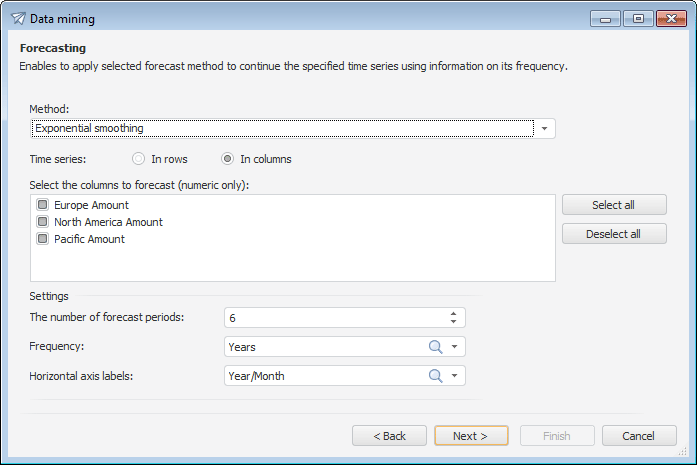Viewport: 697px width, 465px height.
Task: Increase the number of forecast periods
Action: tap(453, 313)
